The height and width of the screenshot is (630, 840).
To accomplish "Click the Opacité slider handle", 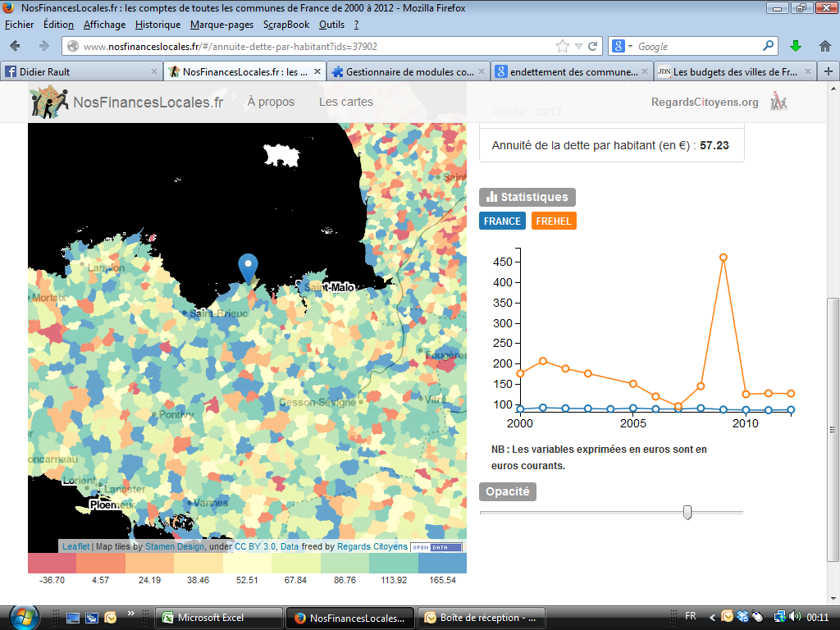I will click(687, 513).
